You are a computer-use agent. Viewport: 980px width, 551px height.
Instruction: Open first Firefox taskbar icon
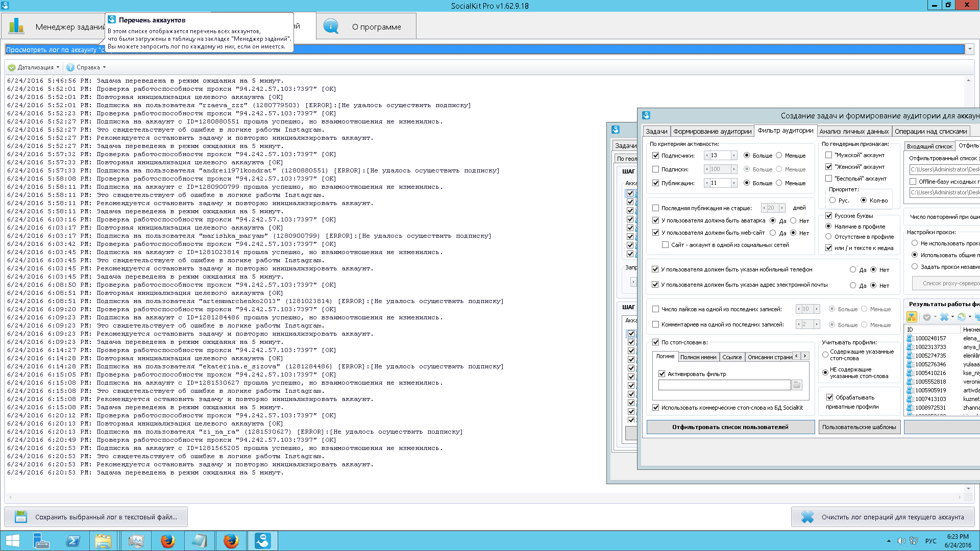click(167, 541)
